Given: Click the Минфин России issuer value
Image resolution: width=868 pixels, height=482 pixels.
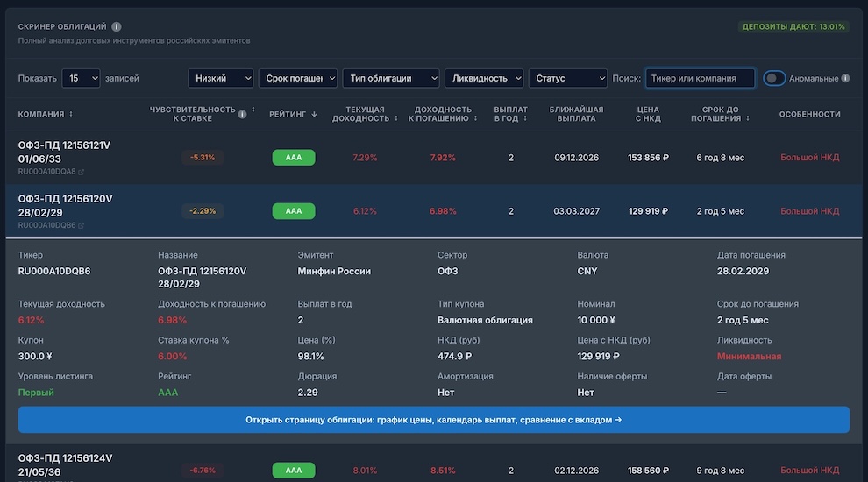Looking at the screenshot, I should coord(334,271).
